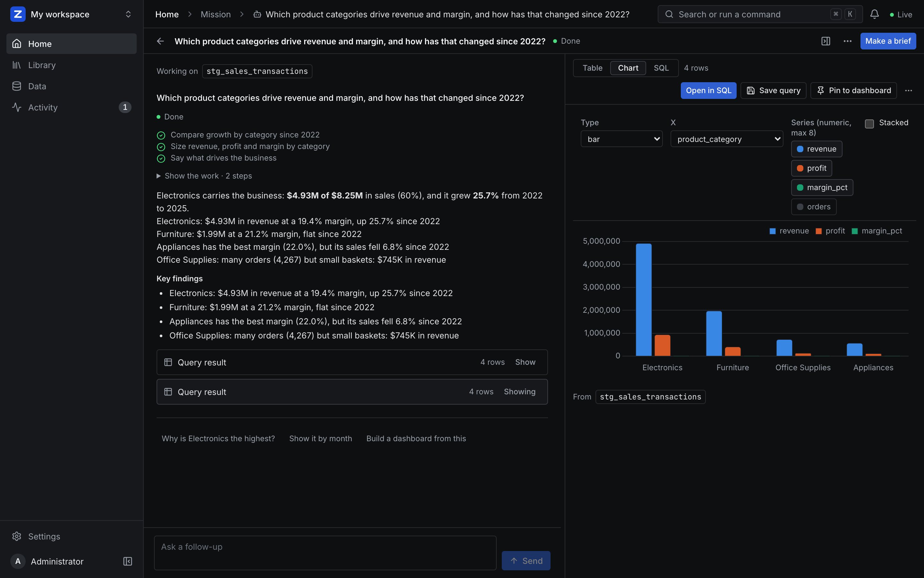Click the mission robot icon in breadcrumb

tap(257, 14)
